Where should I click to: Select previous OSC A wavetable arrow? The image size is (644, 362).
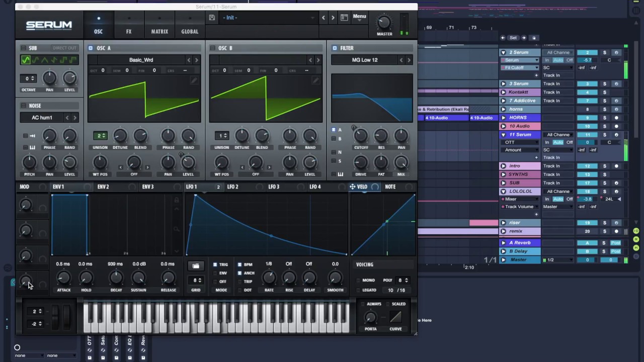(189, 60)
